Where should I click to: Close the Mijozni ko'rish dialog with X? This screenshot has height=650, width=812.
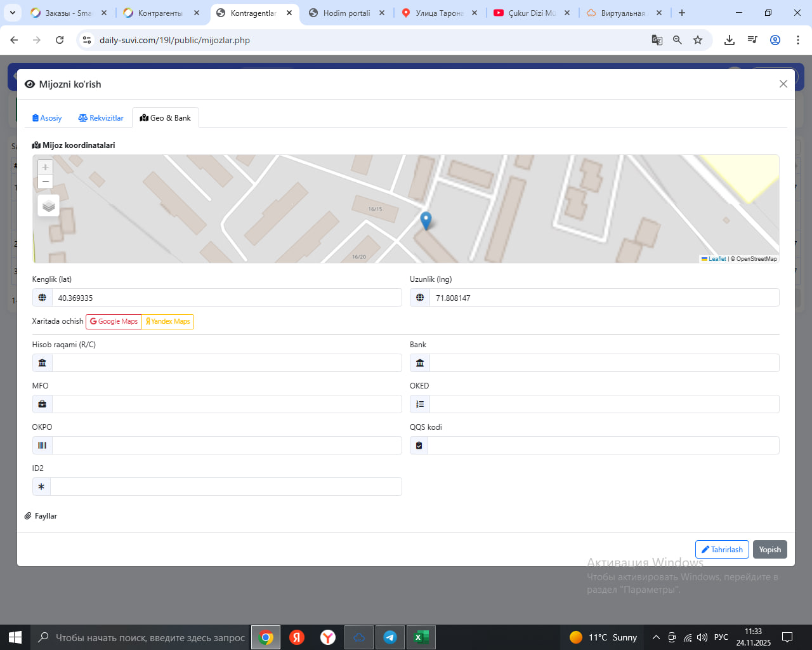tap(783, 84)
